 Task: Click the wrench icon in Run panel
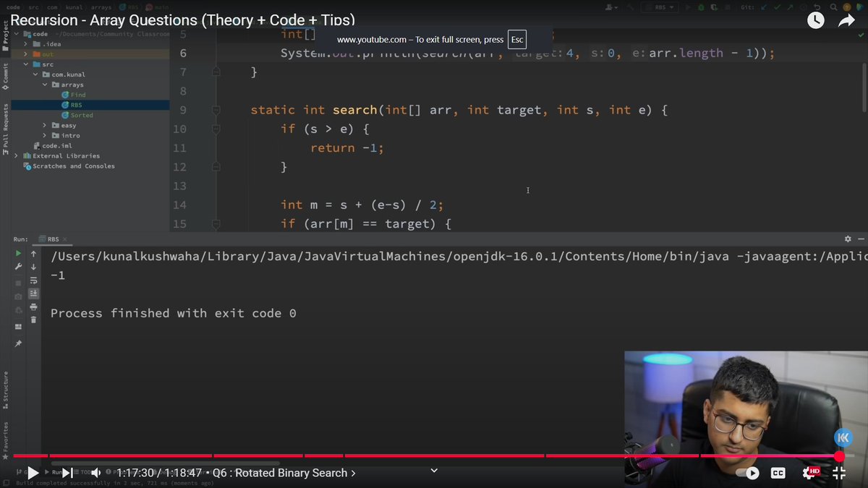pyautogui.click(x=19, y=267)
